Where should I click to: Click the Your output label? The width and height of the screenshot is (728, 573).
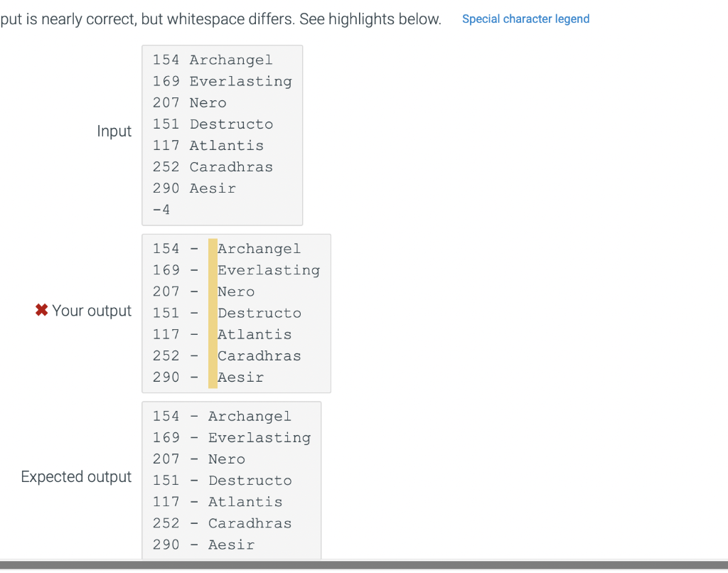click(93, 311)
